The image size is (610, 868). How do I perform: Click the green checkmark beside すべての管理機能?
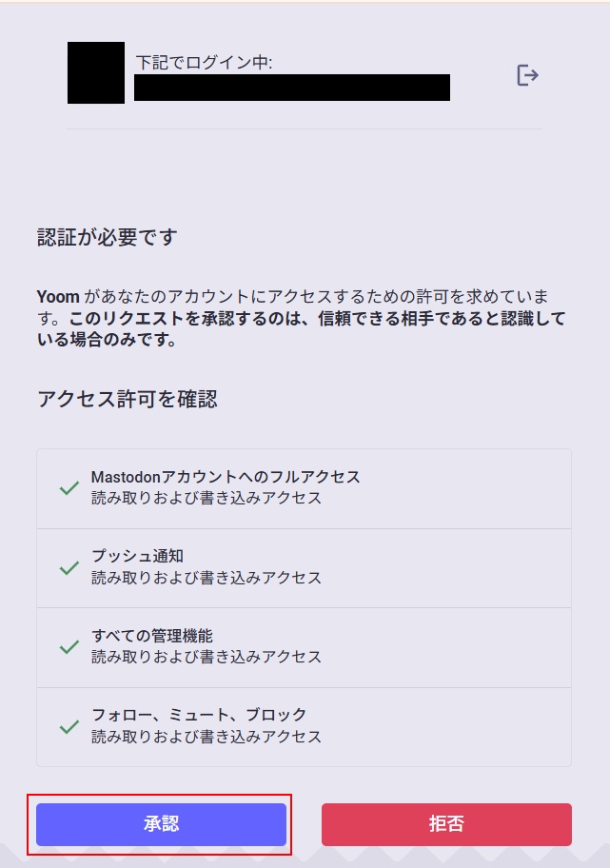[x=69, y=647]
